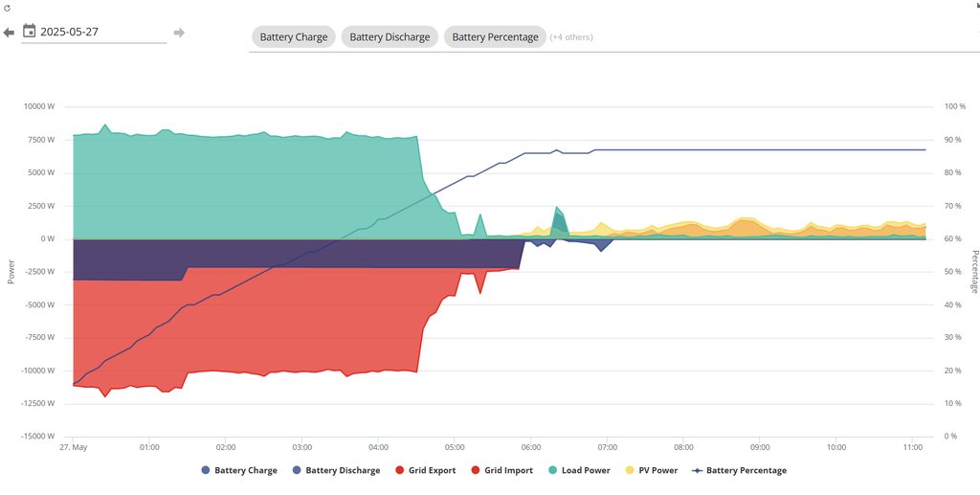980x495 pixels.
Task: Click the date field showing 2025-05-27
Action: 102,33
